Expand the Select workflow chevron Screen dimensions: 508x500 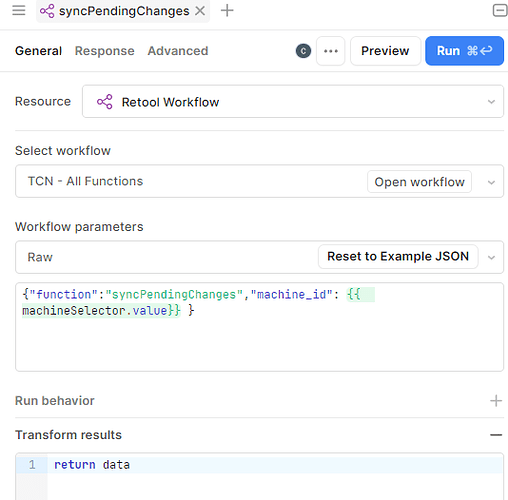(491, 182)
